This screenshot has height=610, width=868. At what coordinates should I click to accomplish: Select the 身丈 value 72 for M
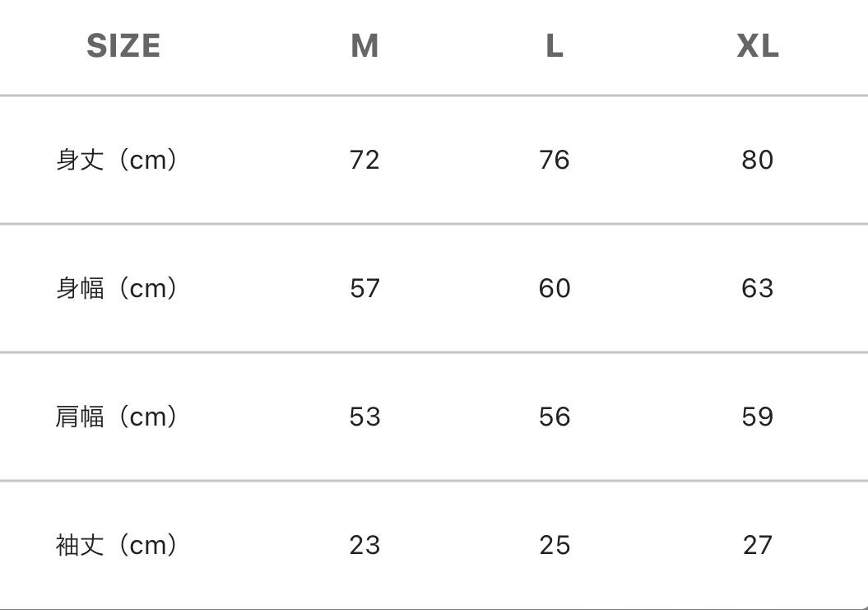364,160
